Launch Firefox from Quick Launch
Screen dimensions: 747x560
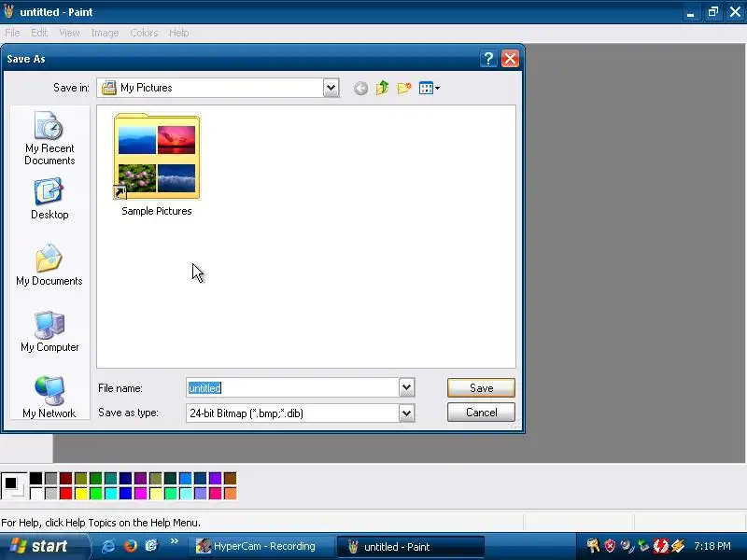tap(130, 546)
